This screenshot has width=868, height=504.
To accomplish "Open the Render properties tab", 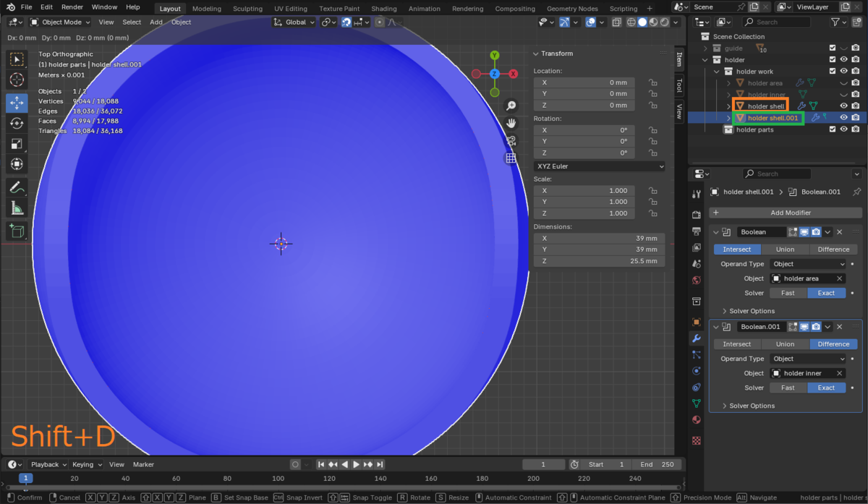I will (x=697, y=214).
